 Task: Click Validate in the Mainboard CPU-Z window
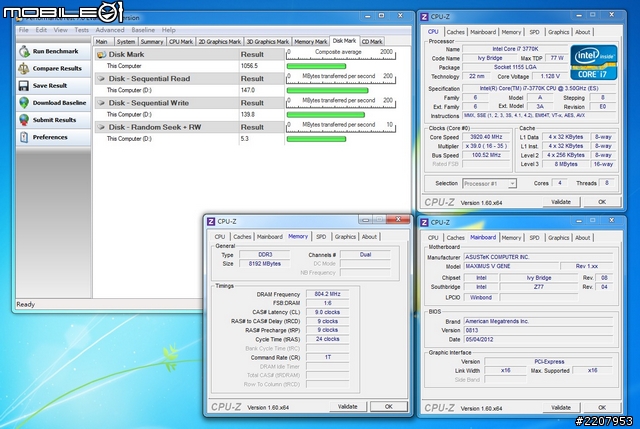click(x=561, y=407)
